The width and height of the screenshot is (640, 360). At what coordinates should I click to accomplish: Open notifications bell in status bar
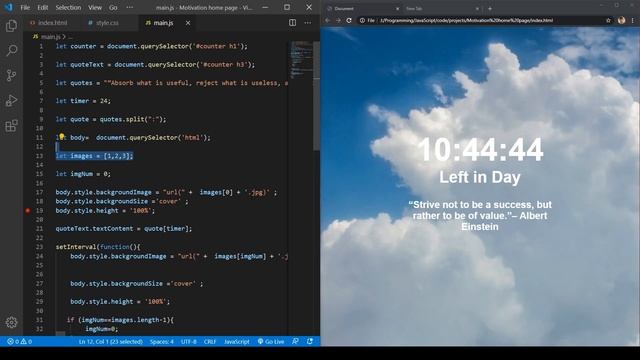[x=310, y=342]
